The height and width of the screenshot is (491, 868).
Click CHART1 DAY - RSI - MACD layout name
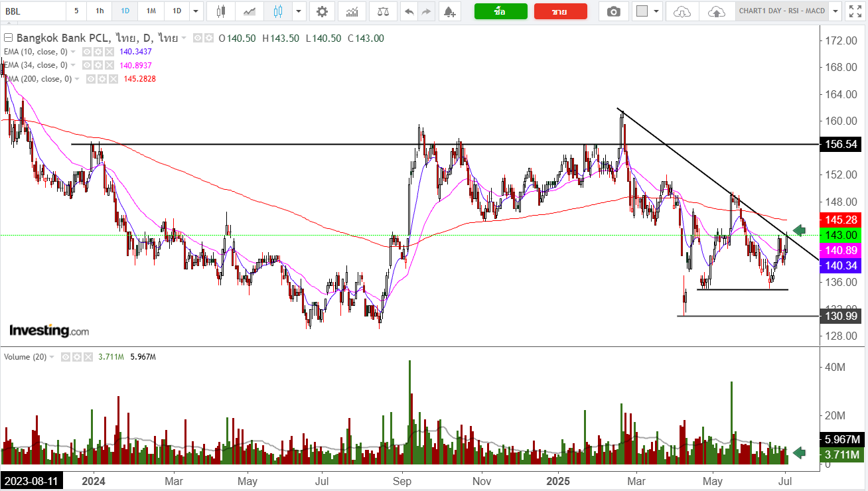coord(782,11)
